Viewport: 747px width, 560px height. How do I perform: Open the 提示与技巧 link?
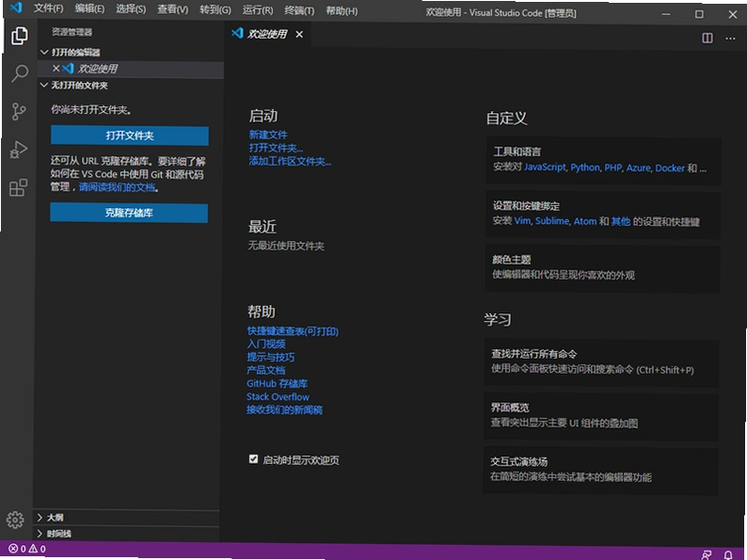pyautogui.click(x=271, y=358)
